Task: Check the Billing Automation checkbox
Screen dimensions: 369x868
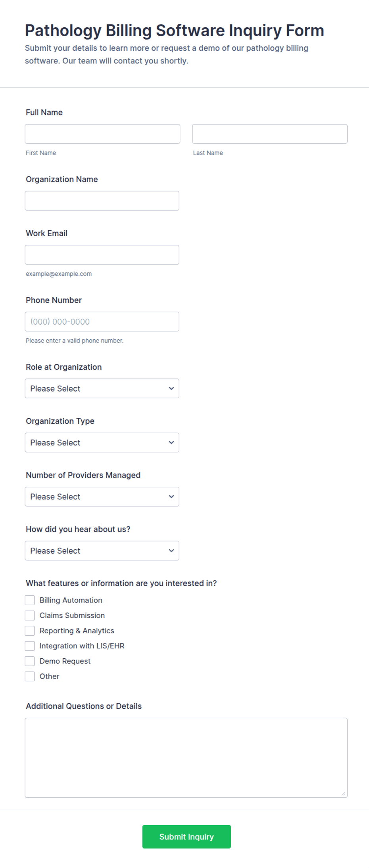Action: (30, 600)
